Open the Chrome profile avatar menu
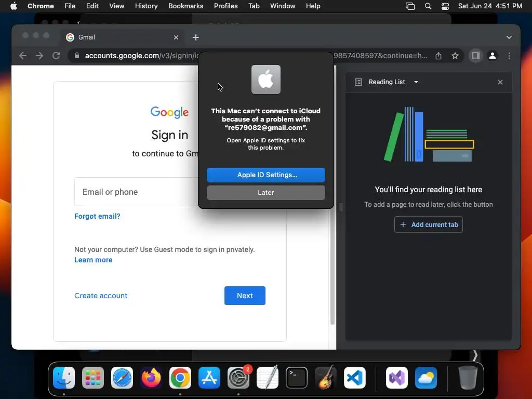The height and width of the screenshot is (399, 532). point(493,56)
